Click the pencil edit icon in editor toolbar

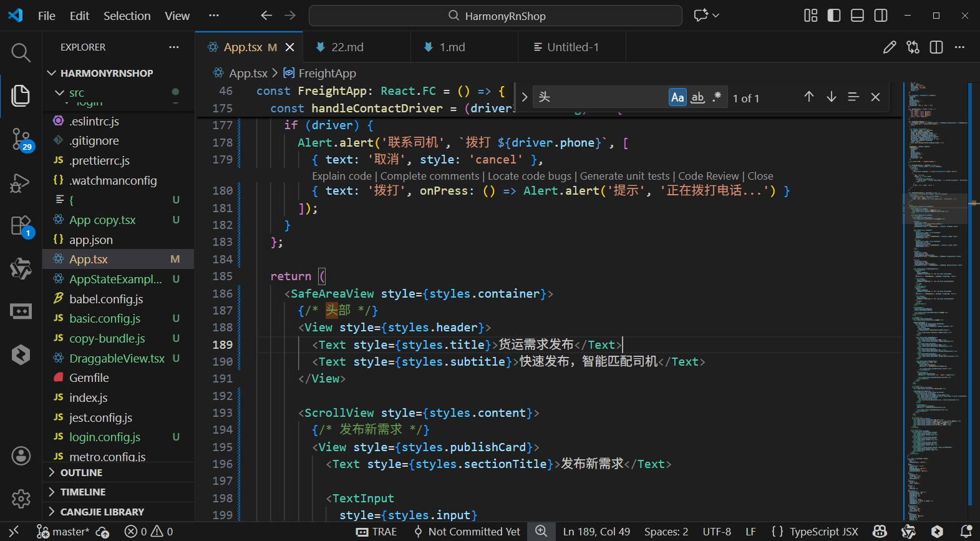click(890, 47)
